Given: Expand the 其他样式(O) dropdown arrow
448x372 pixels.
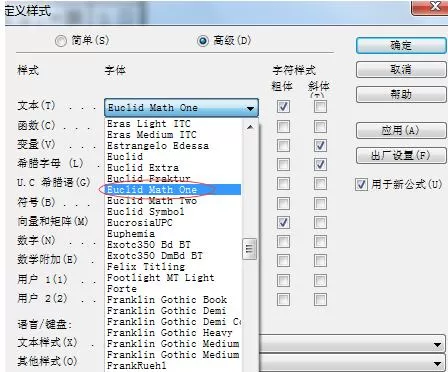Looking at the screenshot, I should click(x=438, y=364).
